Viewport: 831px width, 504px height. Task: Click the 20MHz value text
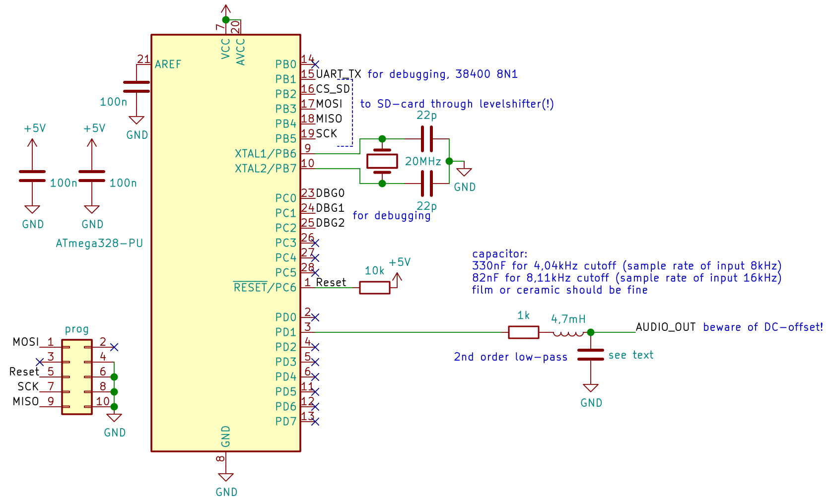tap(423, 161)
